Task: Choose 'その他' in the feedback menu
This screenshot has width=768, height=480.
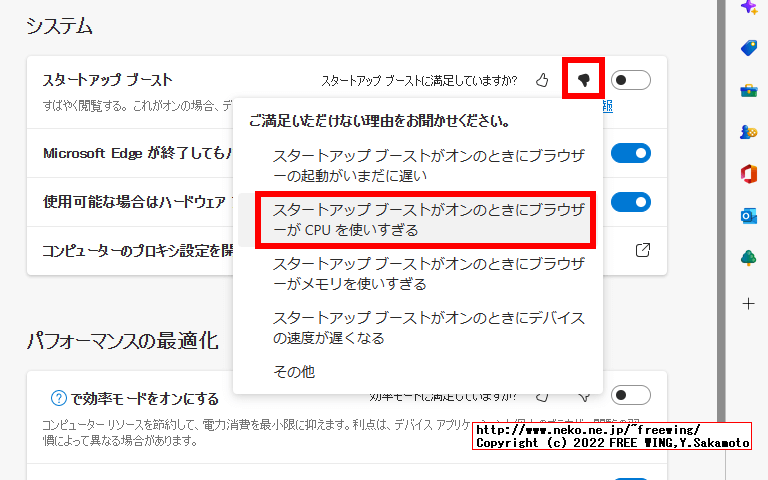Action: 294,371
